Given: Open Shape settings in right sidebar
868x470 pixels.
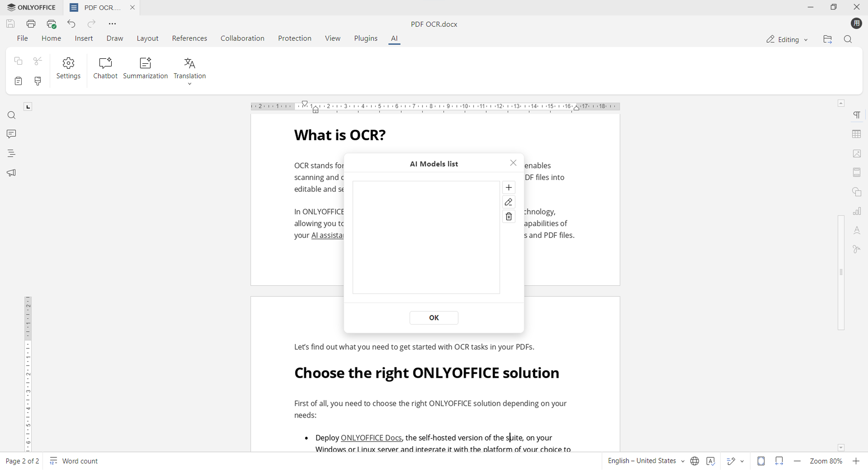Looking at the screenshot, I should click(x=857, y=192).
